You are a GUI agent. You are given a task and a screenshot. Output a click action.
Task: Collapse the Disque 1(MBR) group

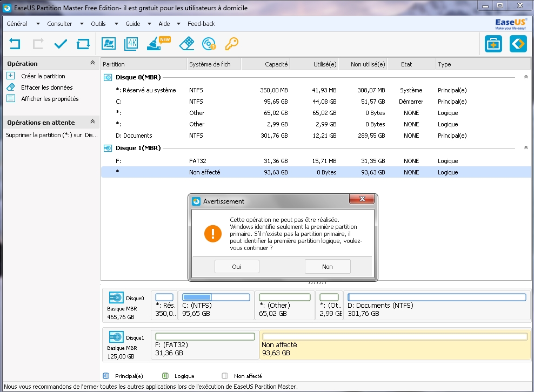click(x=526, y=148)
